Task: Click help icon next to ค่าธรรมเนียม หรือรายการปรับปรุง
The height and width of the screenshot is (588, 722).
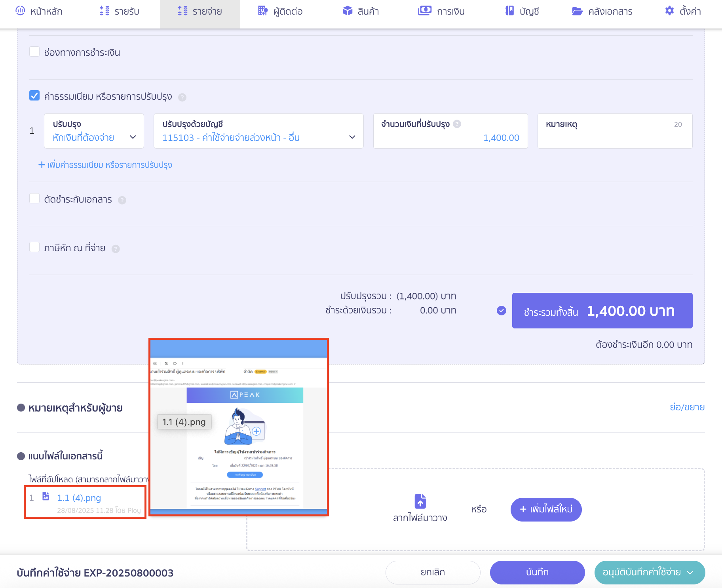Action: point(182,97)
